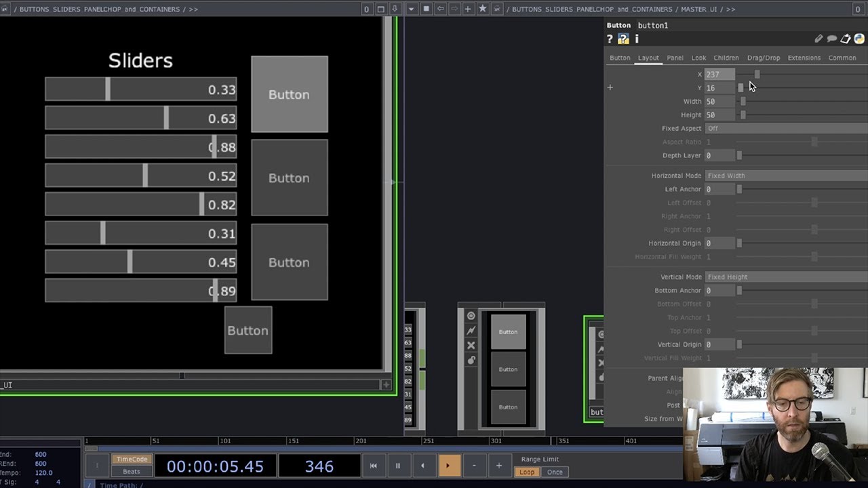Image resolution: width=868 pixels, height=488 pixels.
Task: Click the split pane down arrow icon
Action: (x=395, y=9)
